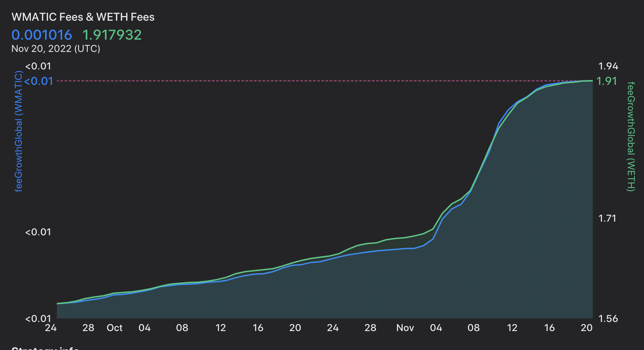Select the Oct marker on the time axis

(114, 328)
